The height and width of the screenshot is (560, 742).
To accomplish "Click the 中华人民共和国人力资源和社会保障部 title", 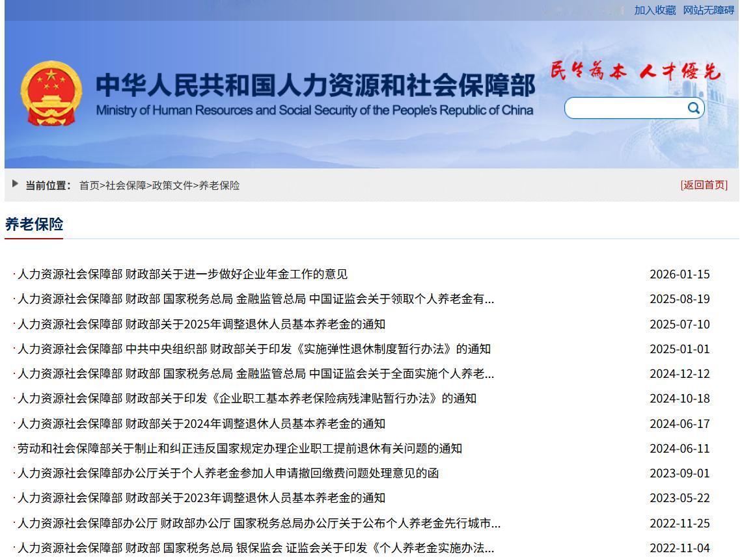I will [316, 85].
